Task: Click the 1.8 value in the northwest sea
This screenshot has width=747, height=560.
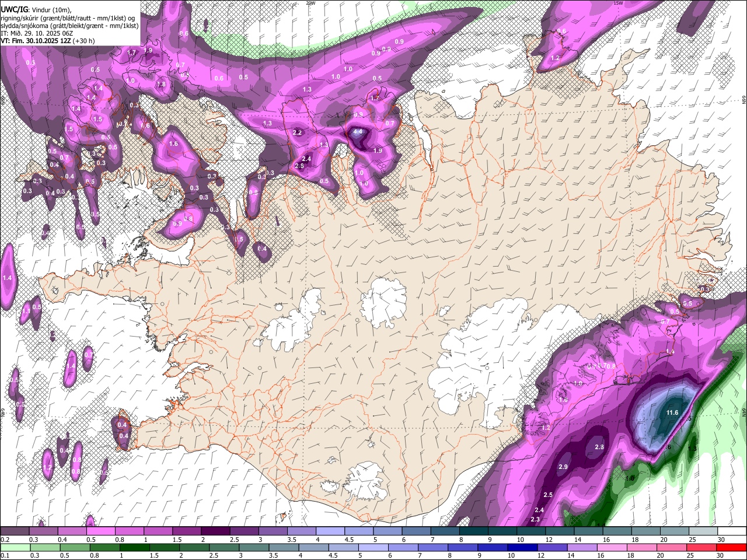Action: [161, 85]
